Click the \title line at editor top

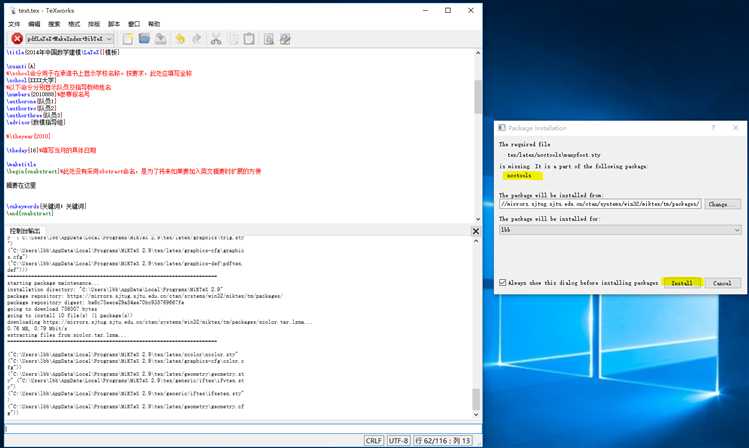[x=63, y=52]
